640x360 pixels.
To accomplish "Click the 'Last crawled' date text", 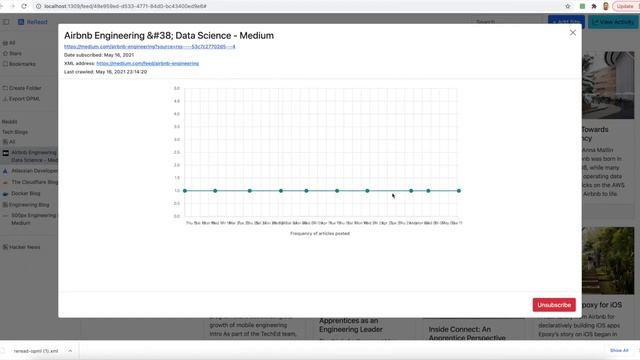I will coord(105,72).
